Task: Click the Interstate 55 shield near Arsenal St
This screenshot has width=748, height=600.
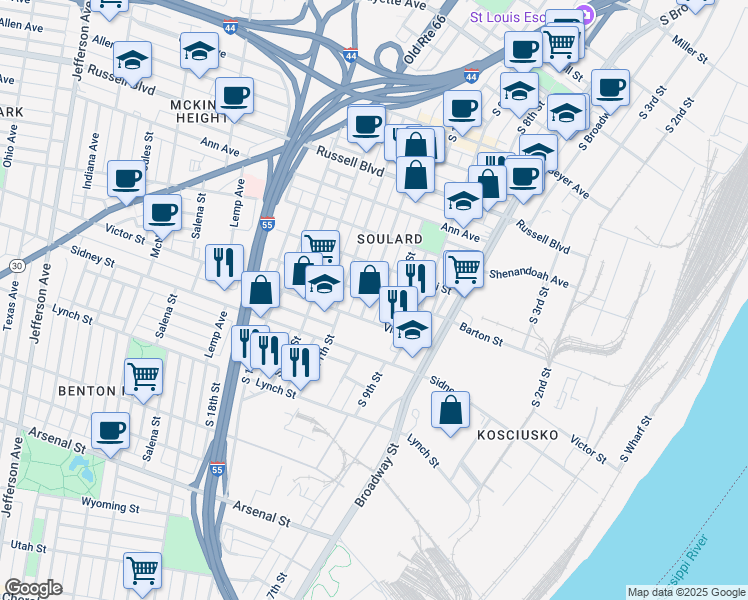Action: coord(218,468)
